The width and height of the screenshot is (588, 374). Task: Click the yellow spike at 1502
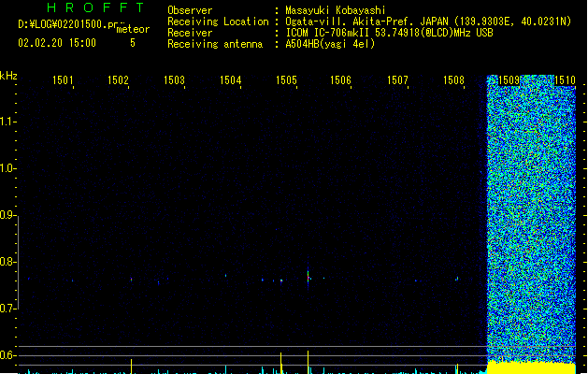[x=131, y=367]
